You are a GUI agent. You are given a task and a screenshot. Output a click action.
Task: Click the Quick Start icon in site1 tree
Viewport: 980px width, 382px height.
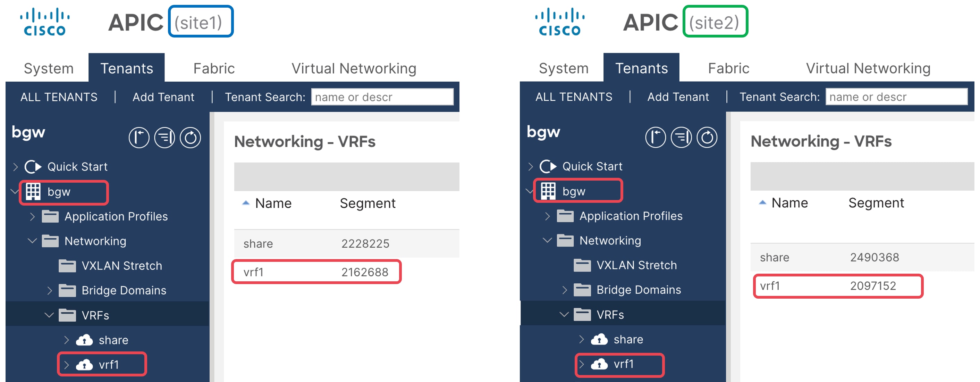click(x=33, y=167)
